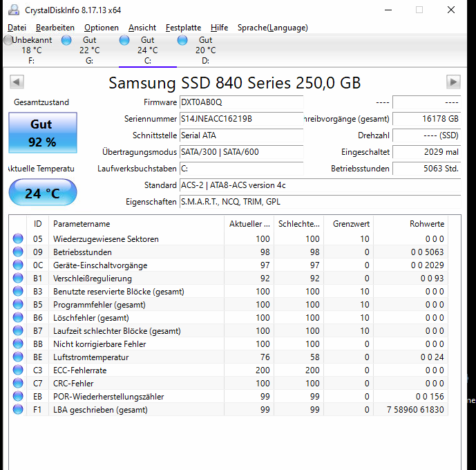Click the Samsung SSD 840 Series title
Viewport: 476px width, 470px height.
pyautogui.click(x=235, y=82)
